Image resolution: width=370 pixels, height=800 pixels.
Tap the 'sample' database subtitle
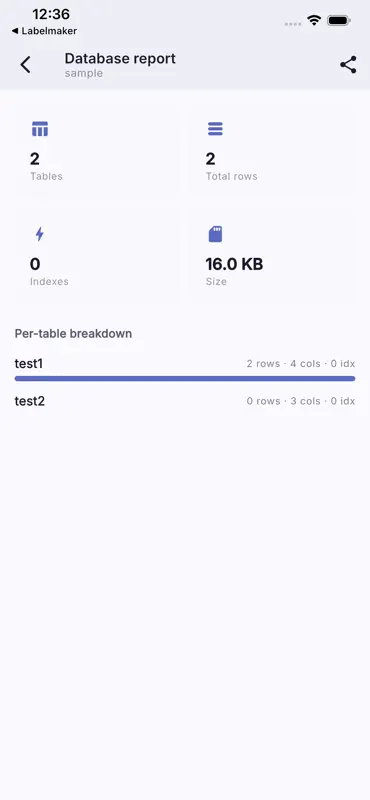coord(84,73)
